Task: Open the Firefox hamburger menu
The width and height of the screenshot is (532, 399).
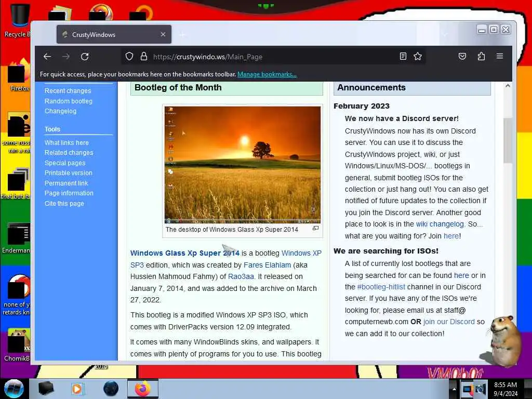Action: (x=500, y=56)
